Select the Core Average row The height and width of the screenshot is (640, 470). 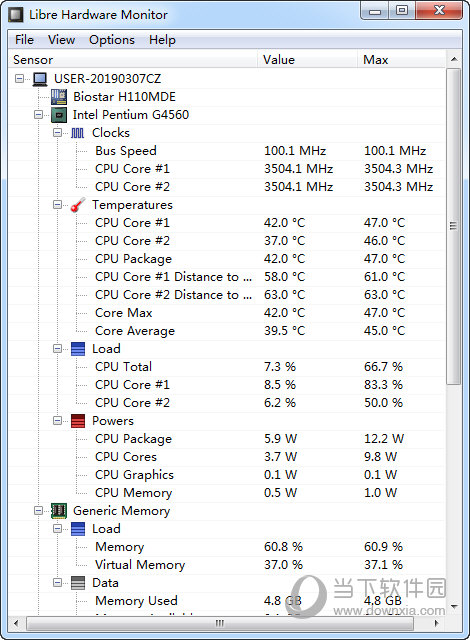[227, 331]
